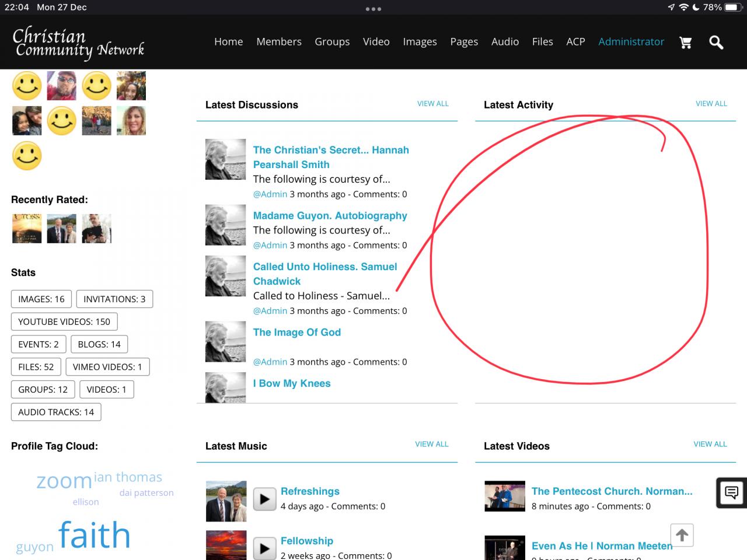The width and height of the screenshot is (747, 560).
Task: Click the VIDEOS: 1 stat button
Action: click(107, 390)
